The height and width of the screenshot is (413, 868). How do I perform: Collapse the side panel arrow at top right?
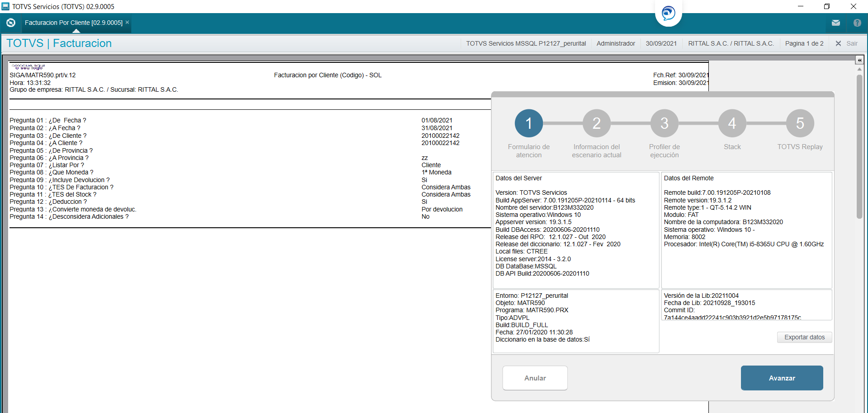(x=859, y=60)
